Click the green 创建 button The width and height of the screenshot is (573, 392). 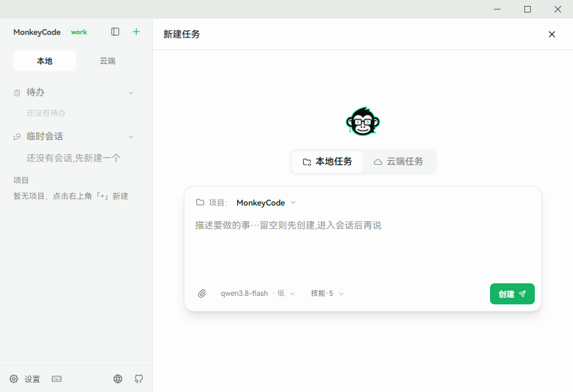pos(512,294)
